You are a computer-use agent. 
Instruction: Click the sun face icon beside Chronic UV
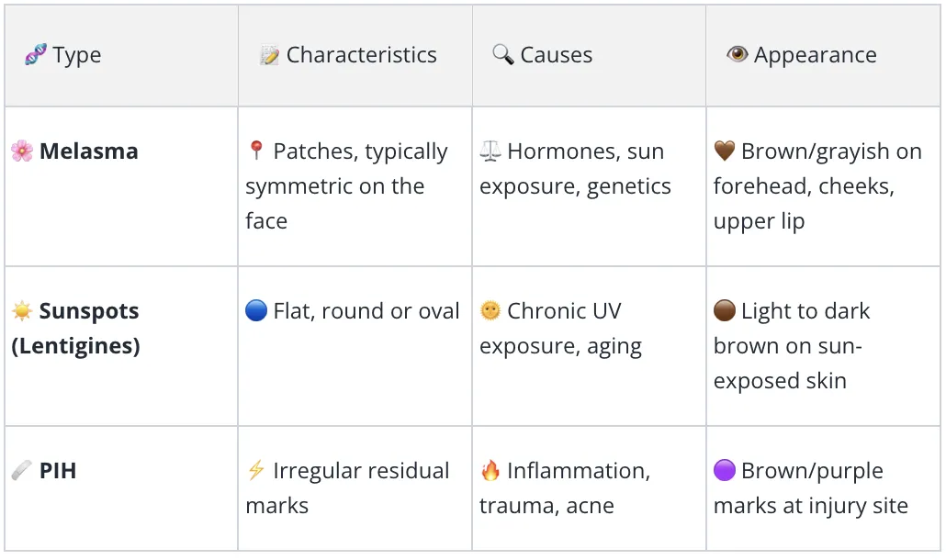[x=490, y=311]
